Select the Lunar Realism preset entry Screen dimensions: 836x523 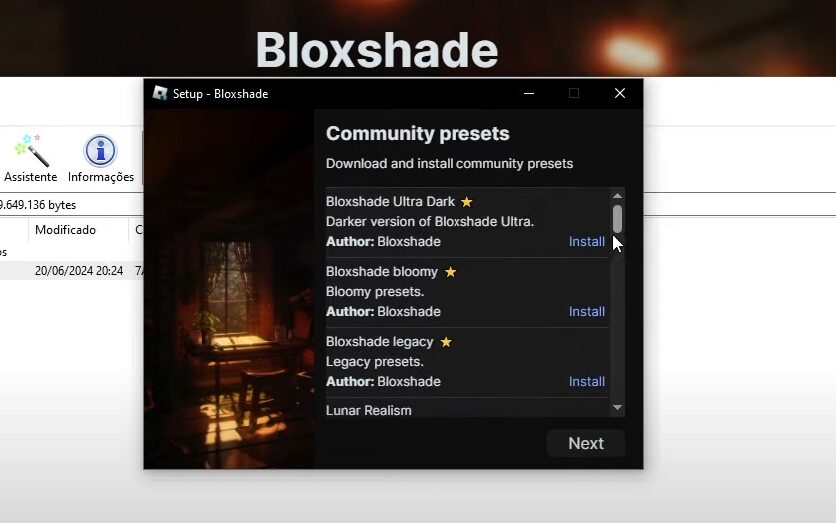point(368,411)
